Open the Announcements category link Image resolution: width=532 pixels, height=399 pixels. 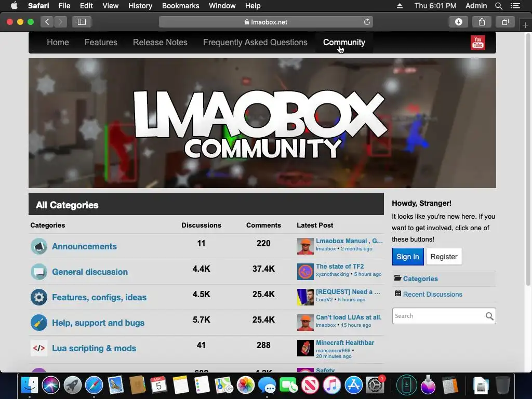[84, 246]
